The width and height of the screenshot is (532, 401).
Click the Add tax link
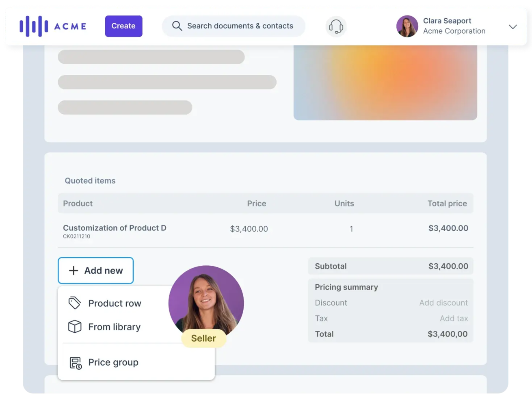click(454, 319)
